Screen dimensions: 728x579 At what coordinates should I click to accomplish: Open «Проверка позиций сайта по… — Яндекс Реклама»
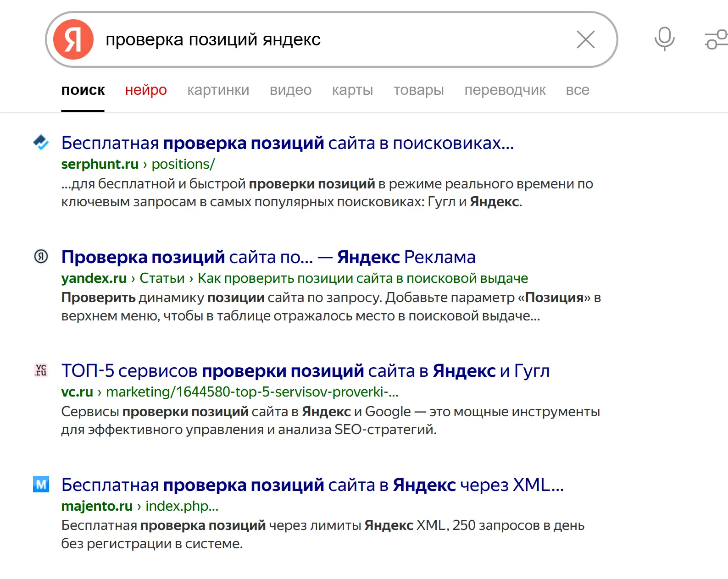(x=268, y=257)
